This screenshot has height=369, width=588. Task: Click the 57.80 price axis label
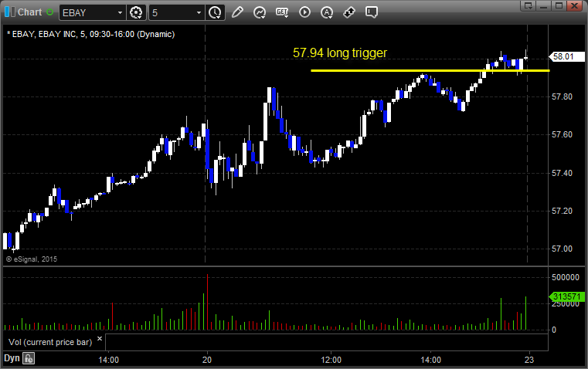[x=563, y=96]
